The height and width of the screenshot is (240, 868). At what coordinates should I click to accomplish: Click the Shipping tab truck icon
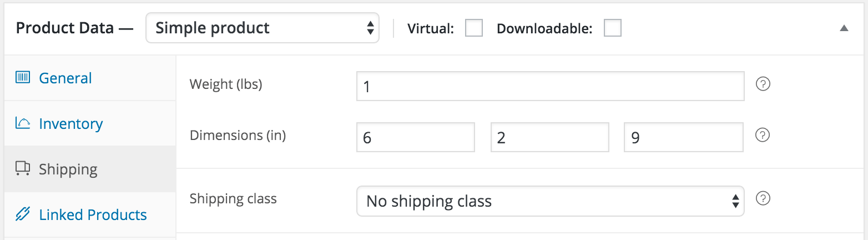tap(23, 168)
